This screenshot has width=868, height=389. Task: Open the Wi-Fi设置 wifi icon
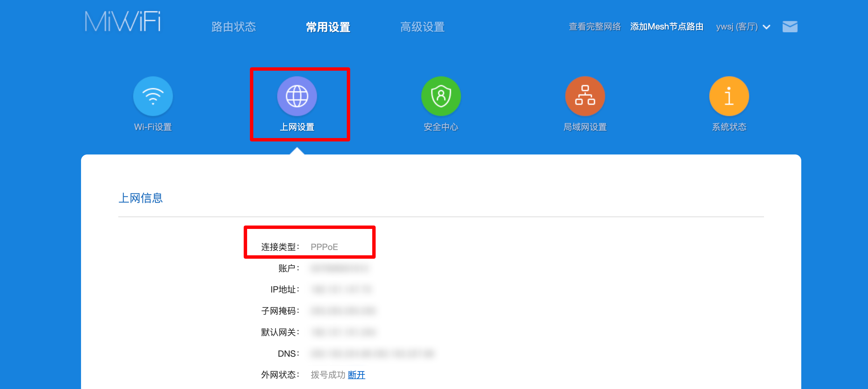pyautogui.click(x=153, y=96)
